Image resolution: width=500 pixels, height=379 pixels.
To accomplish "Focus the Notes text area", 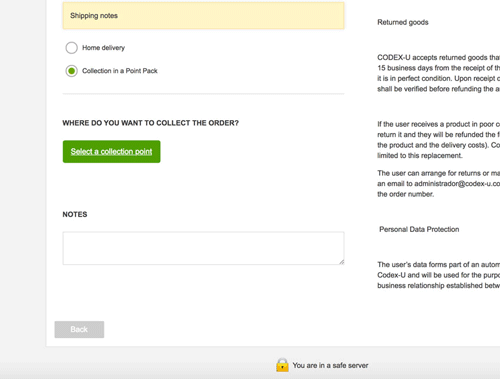I will (x=203, y=248).
